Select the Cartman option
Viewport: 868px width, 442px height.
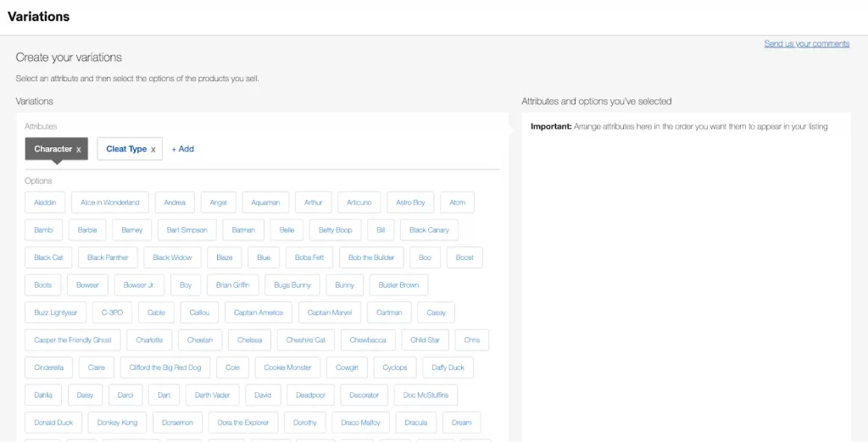click(x=389, y=312)
